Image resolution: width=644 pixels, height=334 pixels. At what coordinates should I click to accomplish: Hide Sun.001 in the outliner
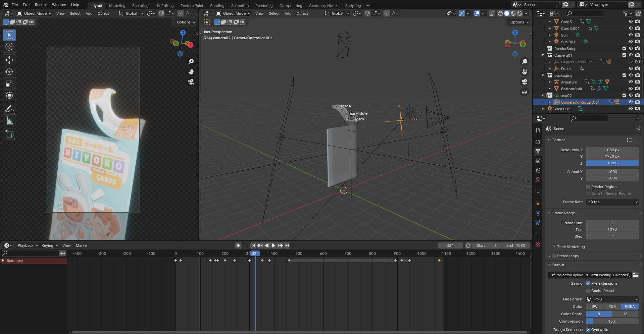coord(630,42)
